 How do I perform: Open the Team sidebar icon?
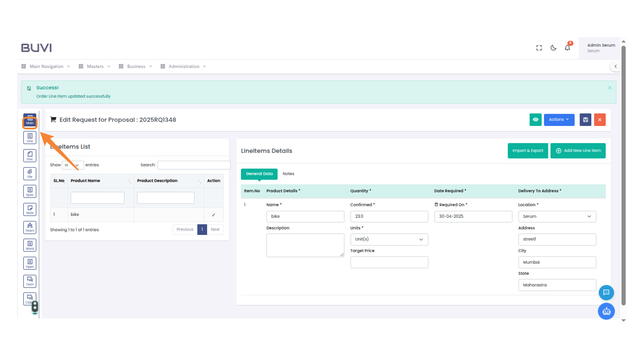click(30, 227)
